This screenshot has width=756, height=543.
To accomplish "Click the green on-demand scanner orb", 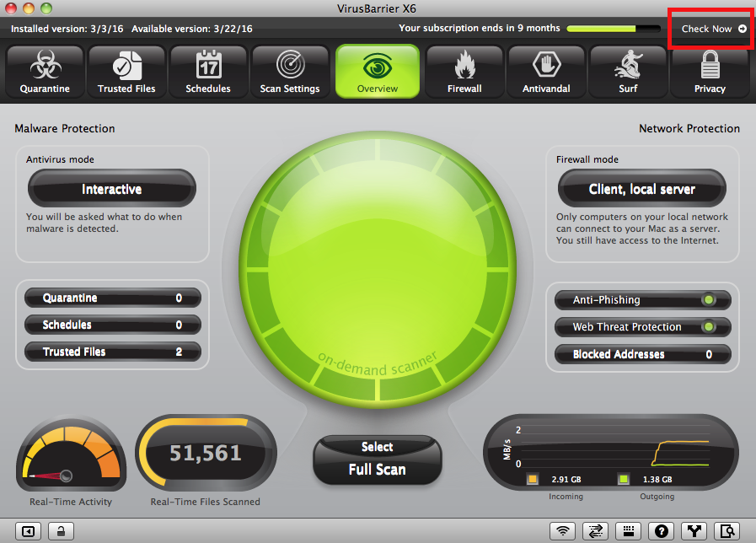I will pyautogui.click(x=378, y=270).
